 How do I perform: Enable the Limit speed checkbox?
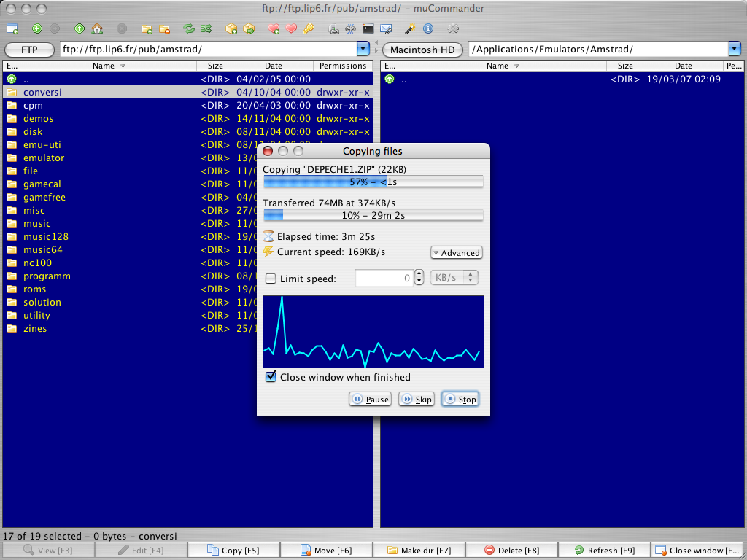click(x=271, y=279)
